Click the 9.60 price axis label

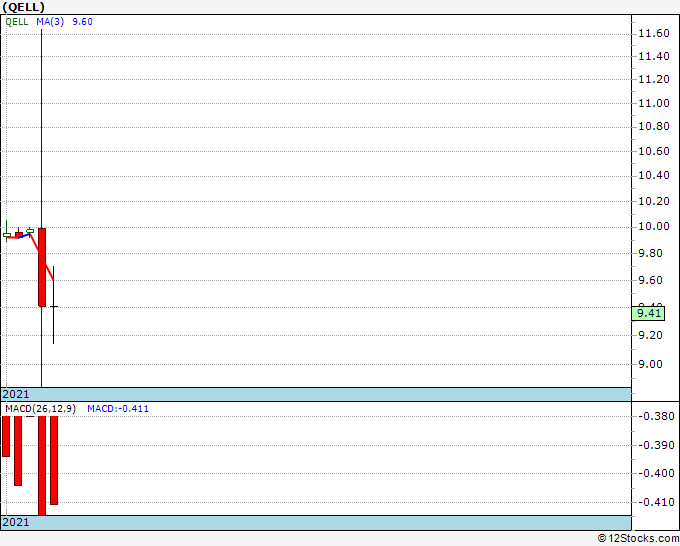click(651, 280)
